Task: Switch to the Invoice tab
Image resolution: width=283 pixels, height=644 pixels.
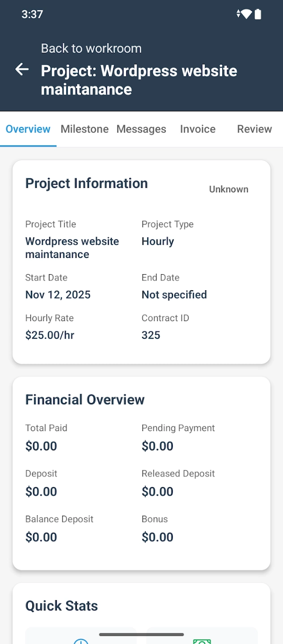Action: tap(197, 129)
